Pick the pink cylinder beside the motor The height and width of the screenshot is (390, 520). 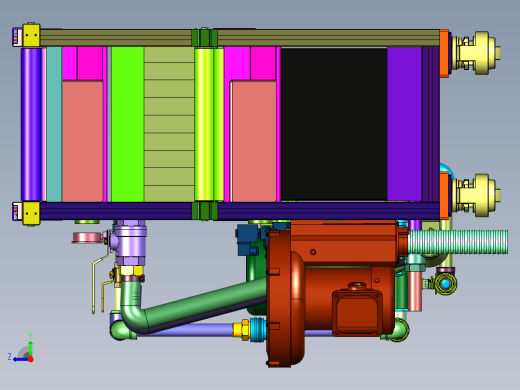pos(415,291)
